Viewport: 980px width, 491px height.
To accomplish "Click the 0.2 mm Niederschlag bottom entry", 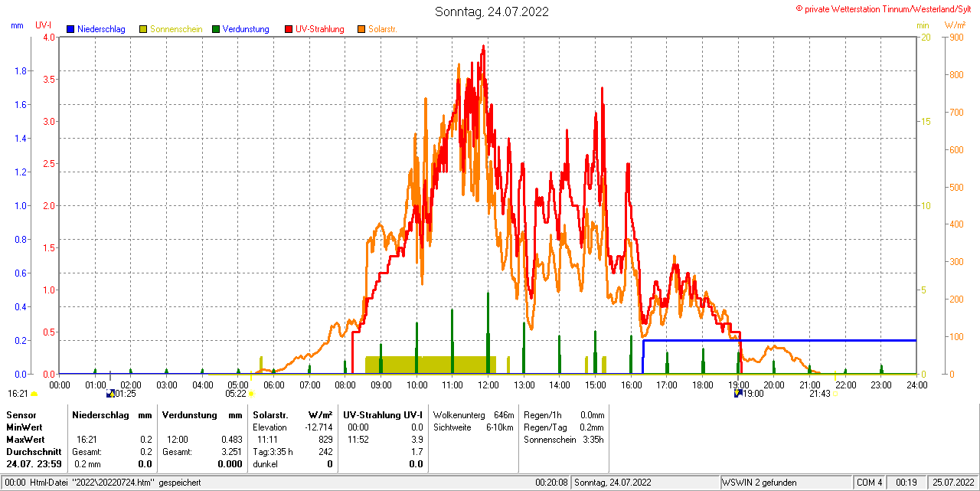I will pos(87,464).
